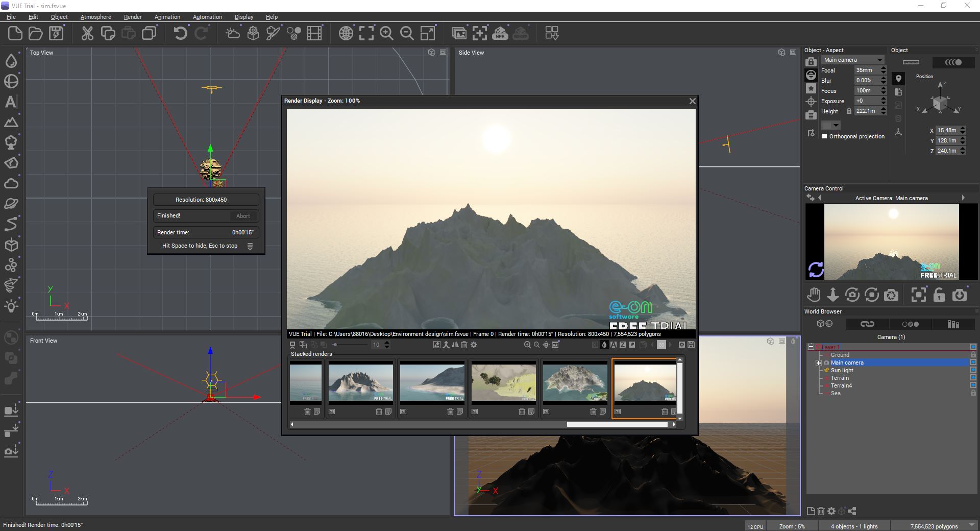Viewport: 980px width, 531px height.
Task: Save the scene using the toolbar
Action: [x=56, y=34]
